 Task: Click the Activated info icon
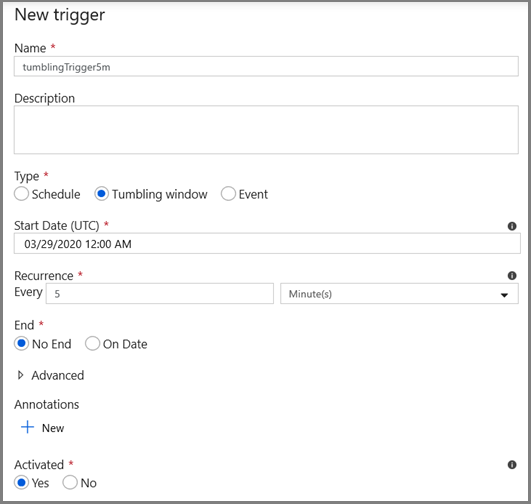[512, 465]
